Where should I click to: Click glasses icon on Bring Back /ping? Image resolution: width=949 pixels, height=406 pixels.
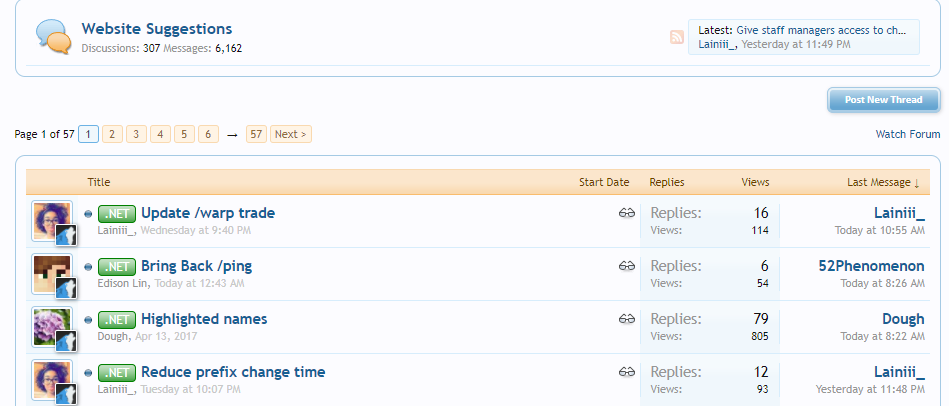pyautogui.click(x=626, y=266)
